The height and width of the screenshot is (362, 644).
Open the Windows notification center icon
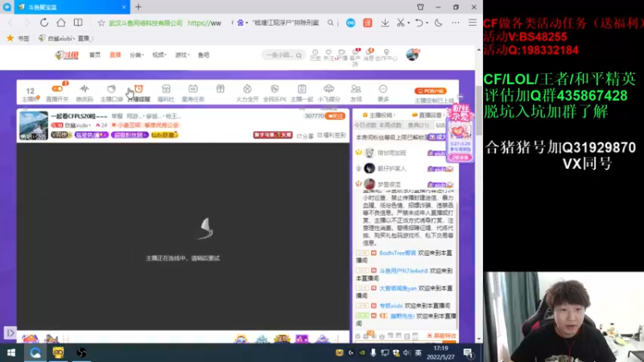[x=468, y=352]
